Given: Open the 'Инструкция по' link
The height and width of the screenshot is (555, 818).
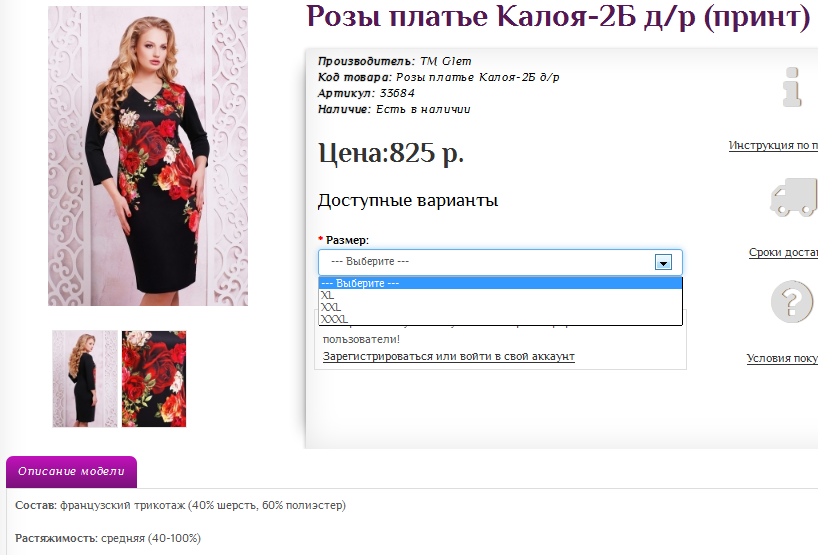Looking at the screenshot, I should point(773,146).
